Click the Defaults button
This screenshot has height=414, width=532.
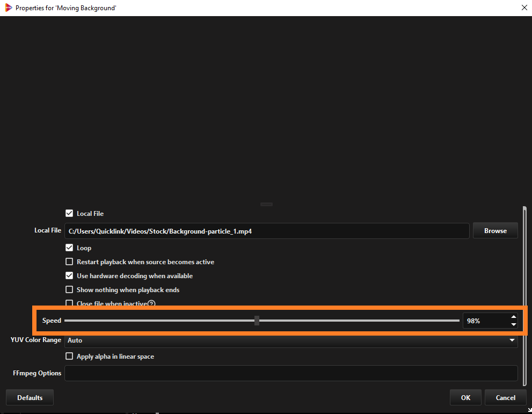point(30,398)
